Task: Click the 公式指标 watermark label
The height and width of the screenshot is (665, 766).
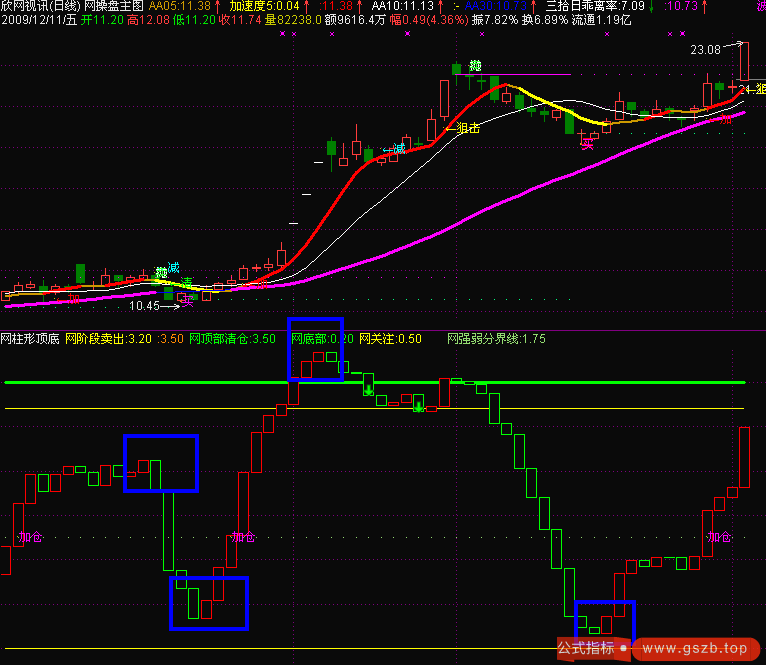Action: tap(586, 648)
